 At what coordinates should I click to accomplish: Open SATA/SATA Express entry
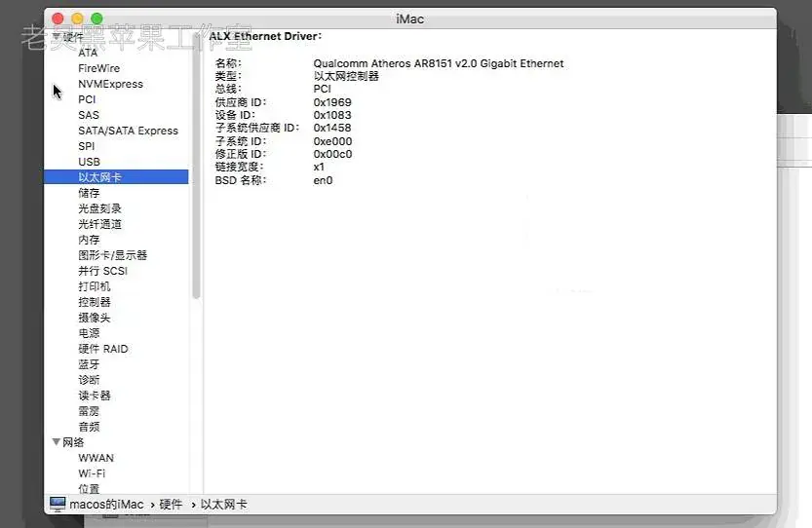pos(128,131)
